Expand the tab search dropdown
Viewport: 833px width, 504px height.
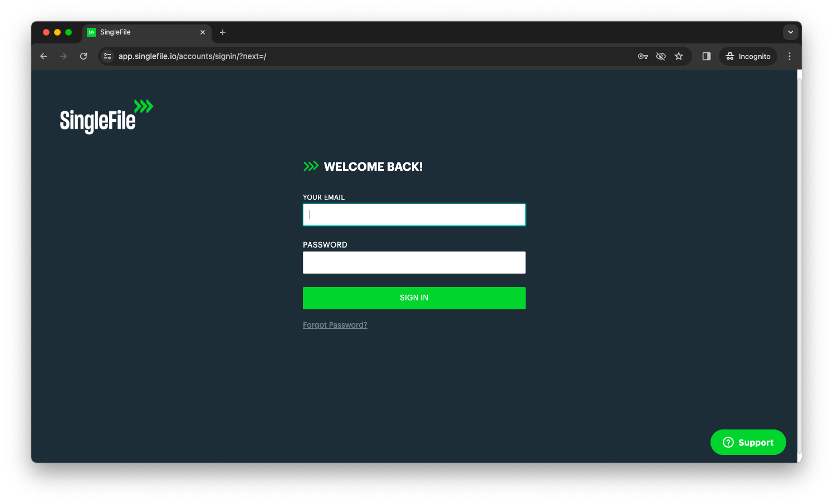click(791, 32)
